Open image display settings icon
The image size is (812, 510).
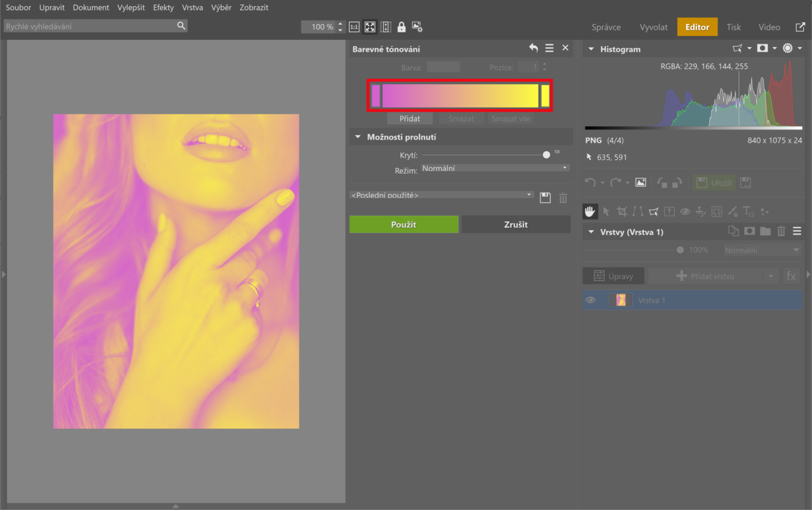click(417, 27)
